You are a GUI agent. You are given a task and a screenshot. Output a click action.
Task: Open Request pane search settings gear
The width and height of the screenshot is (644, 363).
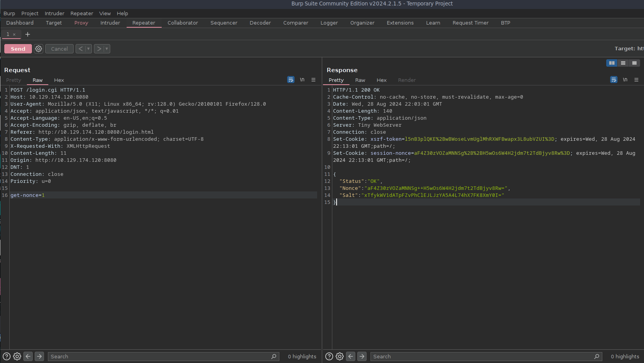17,356
